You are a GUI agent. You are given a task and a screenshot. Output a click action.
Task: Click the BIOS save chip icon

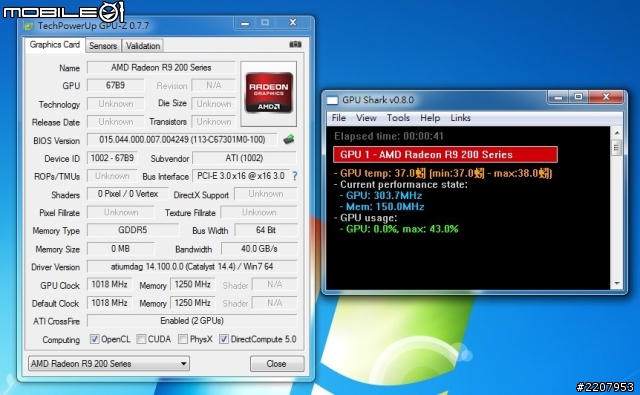point(289,139)
